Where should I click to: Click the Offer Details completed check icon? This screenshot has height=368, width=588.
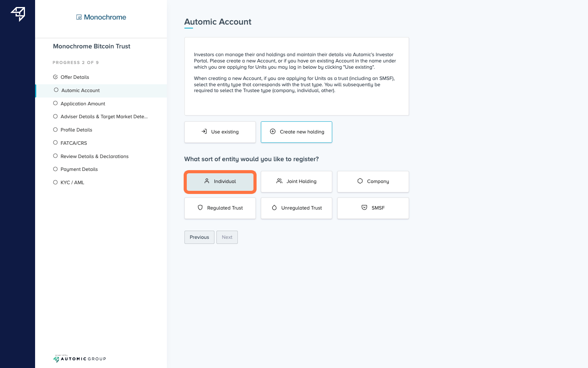tap(55, 77)
